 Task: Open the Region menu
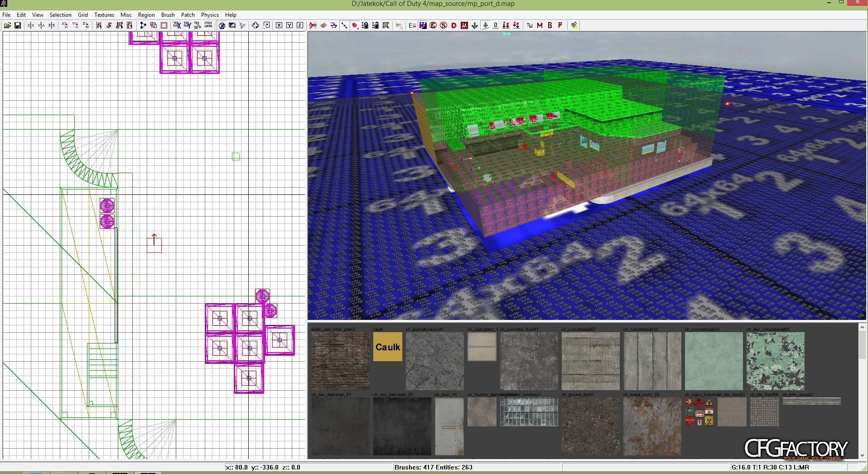(x=146, y=15)
